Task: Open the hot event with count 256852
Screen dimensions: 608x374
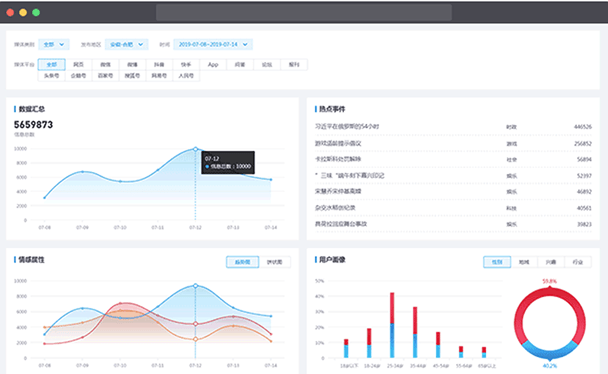Action: [453, 143]
